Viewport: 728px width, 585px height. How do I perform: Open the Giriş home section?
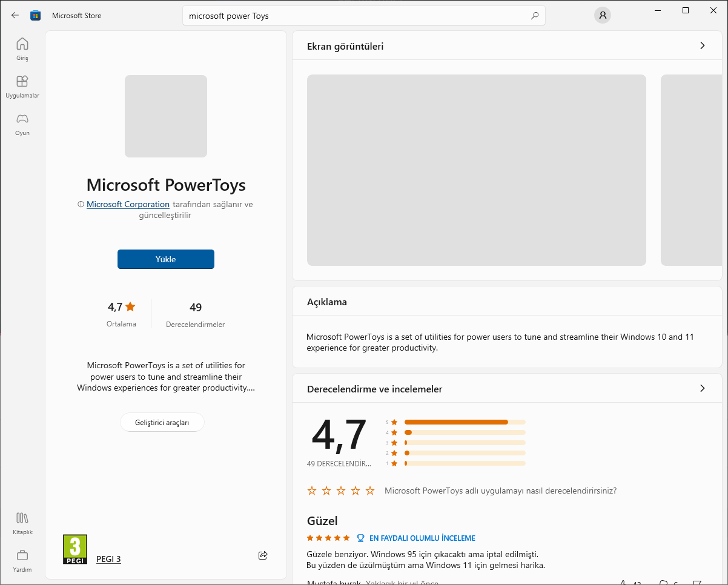[x=22, y=49]
